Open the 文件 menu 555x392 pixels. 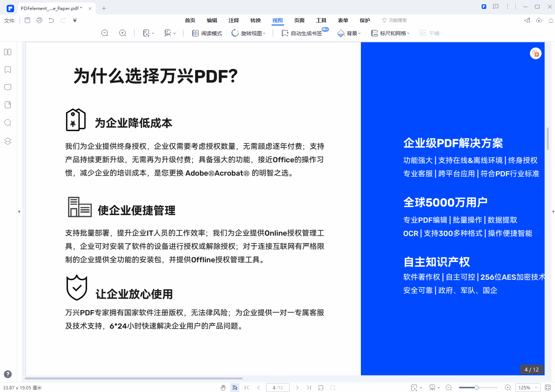[x=9, y=20]
